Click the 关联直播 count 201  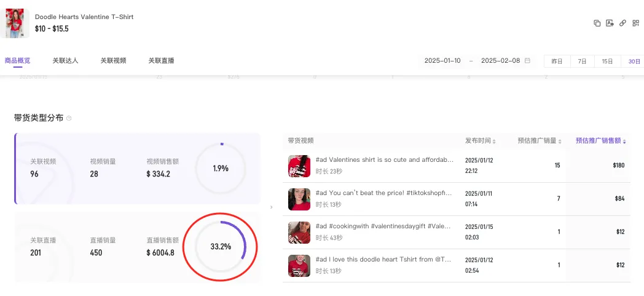(36, 252)
